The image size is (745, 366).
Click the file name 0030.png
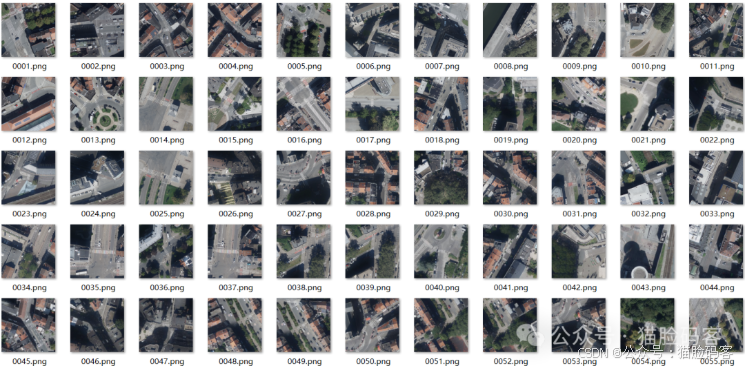pos(510,214)
